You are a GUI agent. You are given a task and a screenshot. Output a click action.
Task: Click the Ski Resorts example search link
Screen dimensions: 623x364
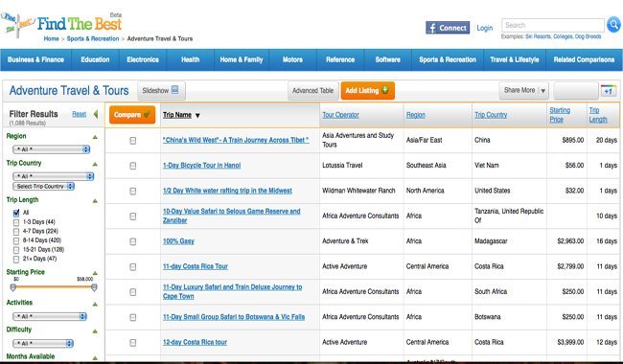coord(538,36)
